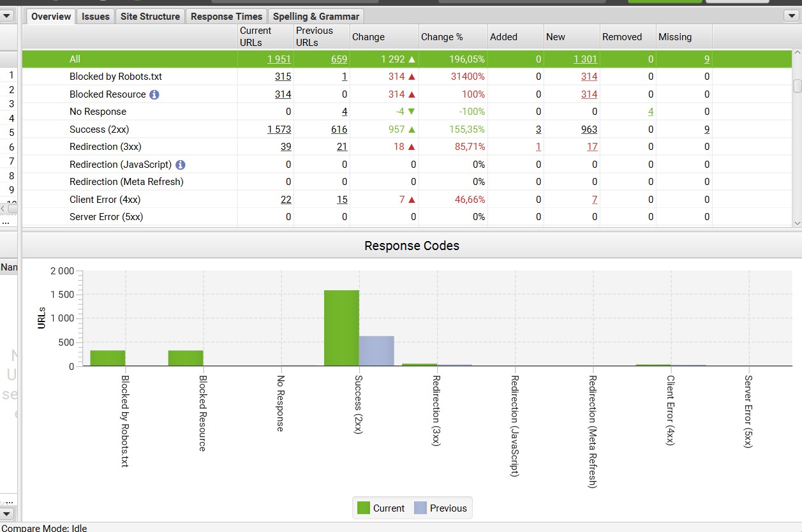Open the 17 new Redirection link
The width and height of the screenshot is (802, 532).
(592, 147)
